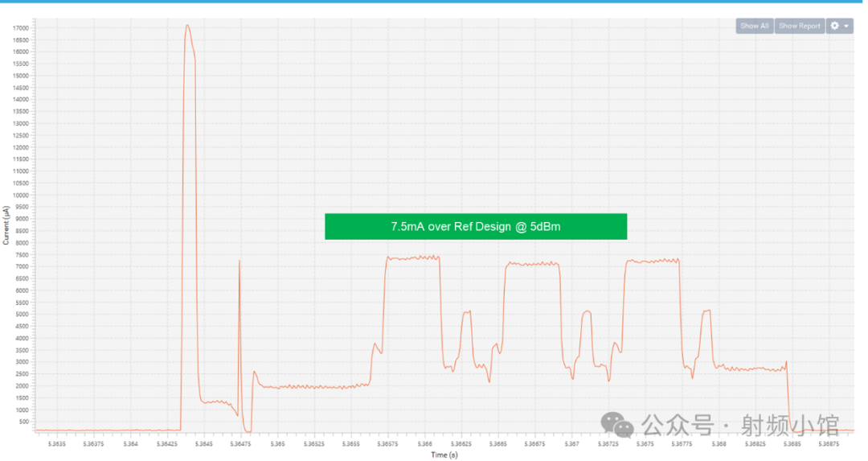Open the Show Report view
868x461 pixels.
pyautogui.click(x=799, y=26)
